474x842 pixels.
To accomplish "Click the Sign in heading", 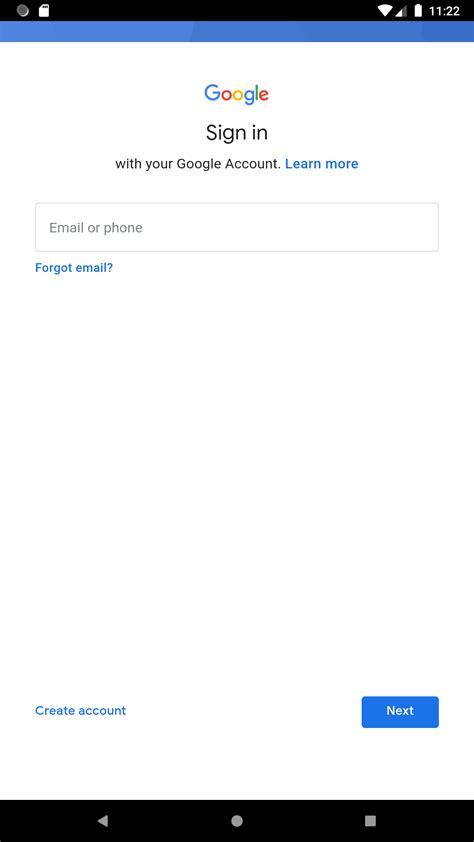I will pos(237,133).
